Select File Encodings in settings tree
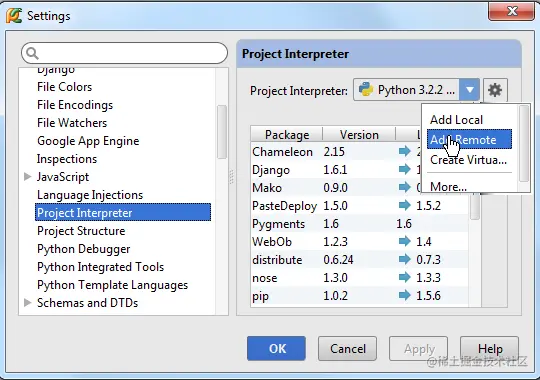Image resolution: width=540 pixels, height=380 pixels. point(75,105)
